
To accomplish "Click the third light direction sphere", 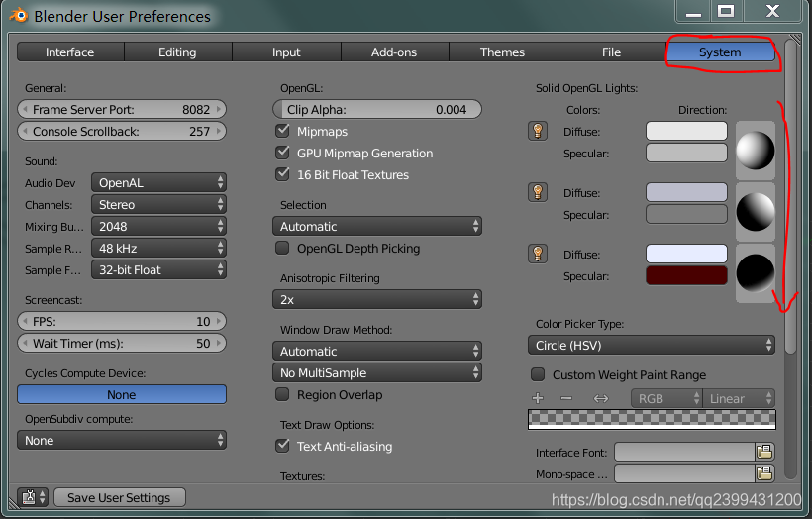I will click(x=755, y=273).
